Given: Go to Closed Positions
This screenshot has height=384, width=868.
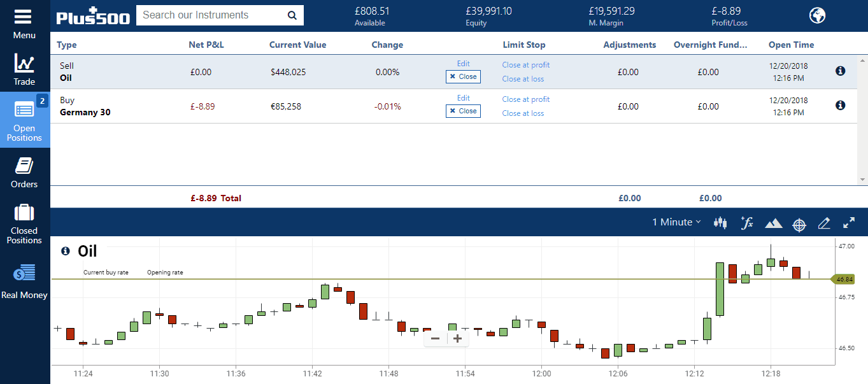Looking at the screenshot, I should coord(24,224).
